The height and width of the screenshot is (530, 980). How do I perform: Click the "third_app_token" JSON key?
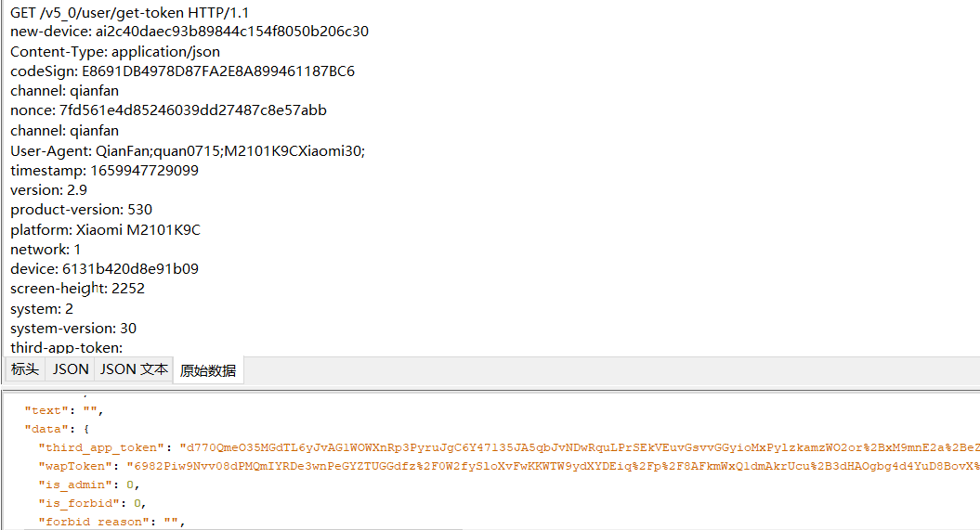coord(101,447)
